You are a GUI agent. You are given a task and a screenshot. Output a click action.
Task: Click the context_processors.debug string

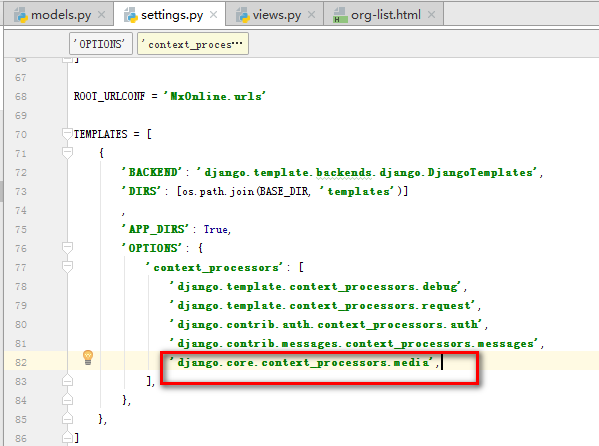click(316, 286)
